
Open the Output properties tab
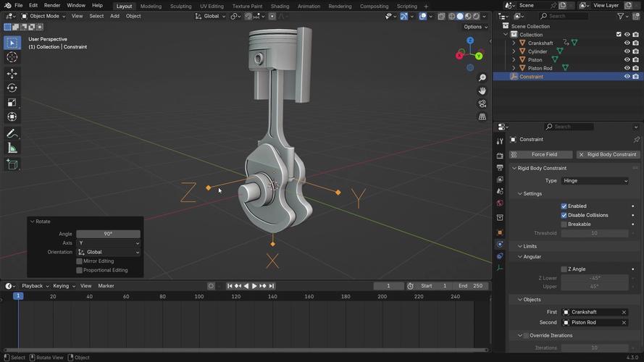coord(500,167)
